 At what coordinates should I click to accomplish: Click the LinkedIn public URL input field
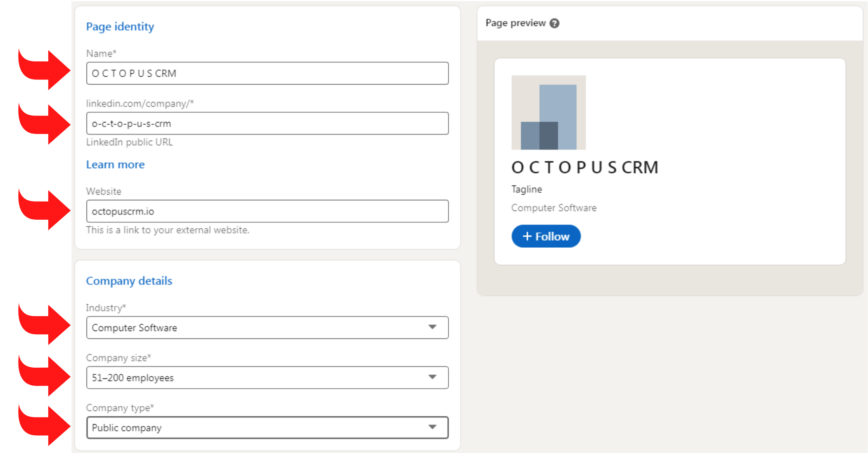[267, 122]
